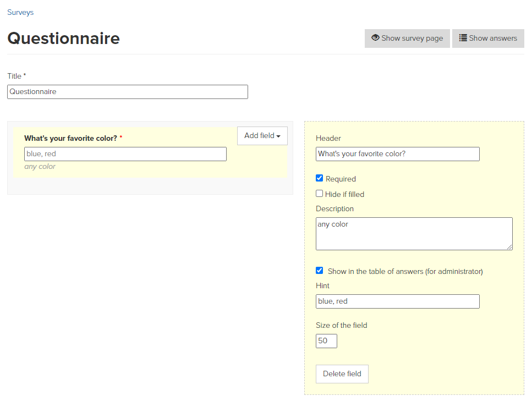The height and width of the screenshot is (401, 532).
Task: Click the Size of the field box
Action: coord(326,341)
